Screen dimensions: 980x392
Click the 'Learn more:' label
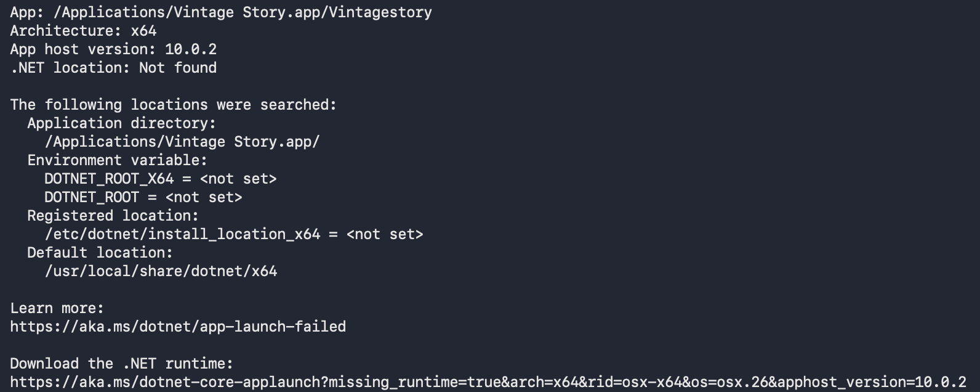57,308
